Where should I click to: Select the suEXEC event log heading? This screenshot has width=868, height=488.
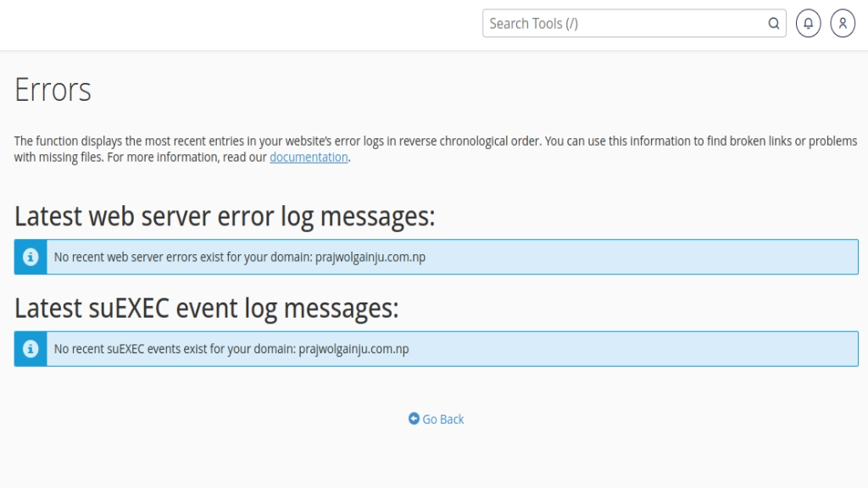tap(208, 308)
